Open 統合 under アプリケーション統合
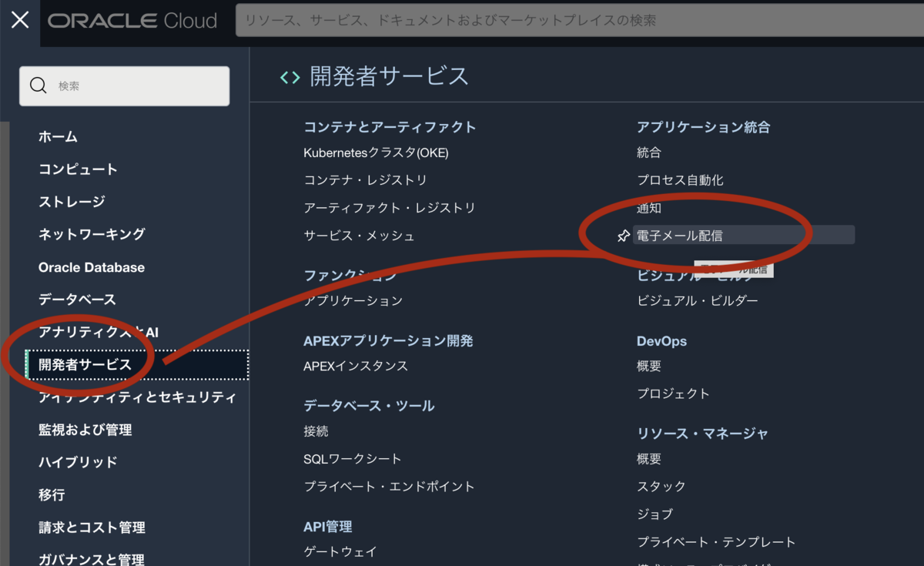Screen dimensions: 924x566 [649, 152]
